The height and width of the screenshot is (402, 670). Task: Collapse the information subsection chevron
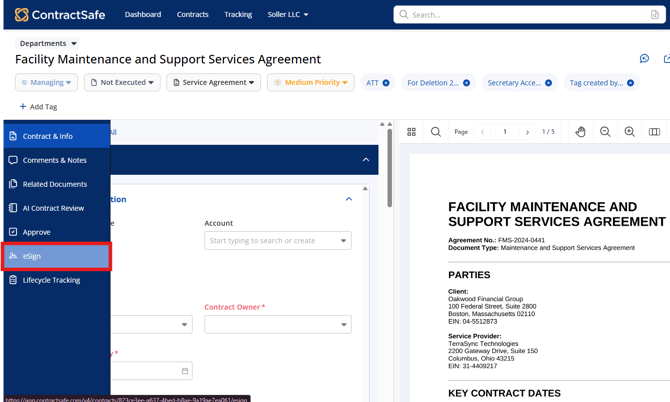coord(349,199)
